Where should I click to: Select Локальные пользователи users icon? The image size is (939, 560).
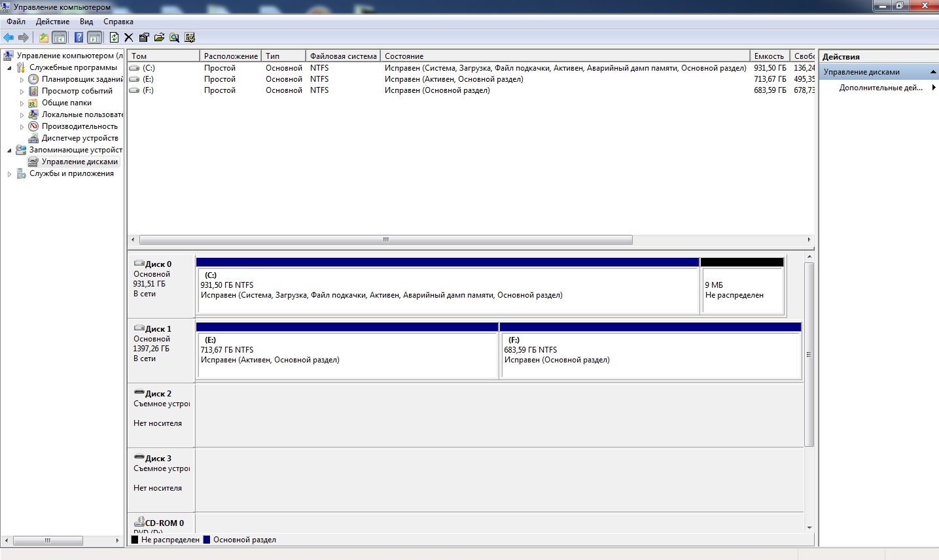coord(33,114)
